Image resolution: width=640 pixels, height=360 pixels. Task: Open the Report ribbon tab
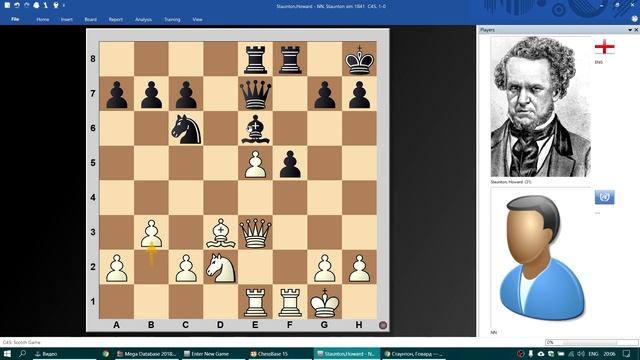pyautogui.click(x=116, y=19)
